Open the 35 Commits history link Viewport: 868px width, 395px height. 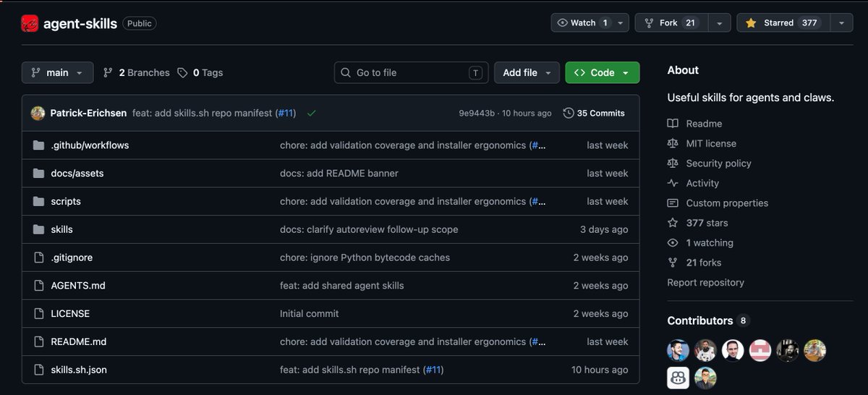[594, 113]
